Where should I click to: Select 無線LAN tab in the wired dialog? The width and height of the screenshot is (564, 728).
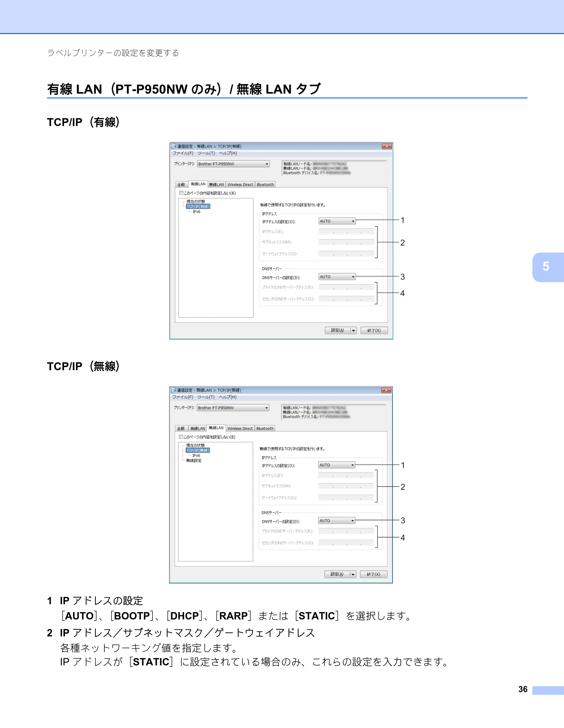coord(217,185)
